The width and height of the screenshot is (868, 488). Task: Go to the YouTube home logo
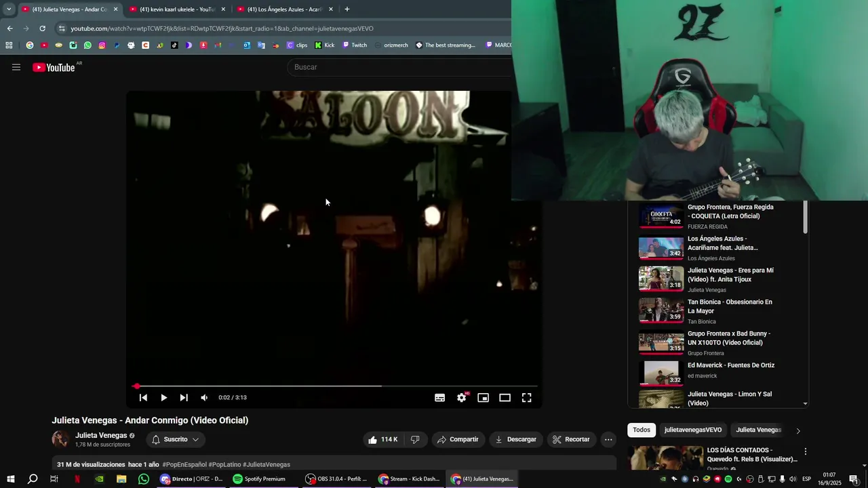(54, 67)
